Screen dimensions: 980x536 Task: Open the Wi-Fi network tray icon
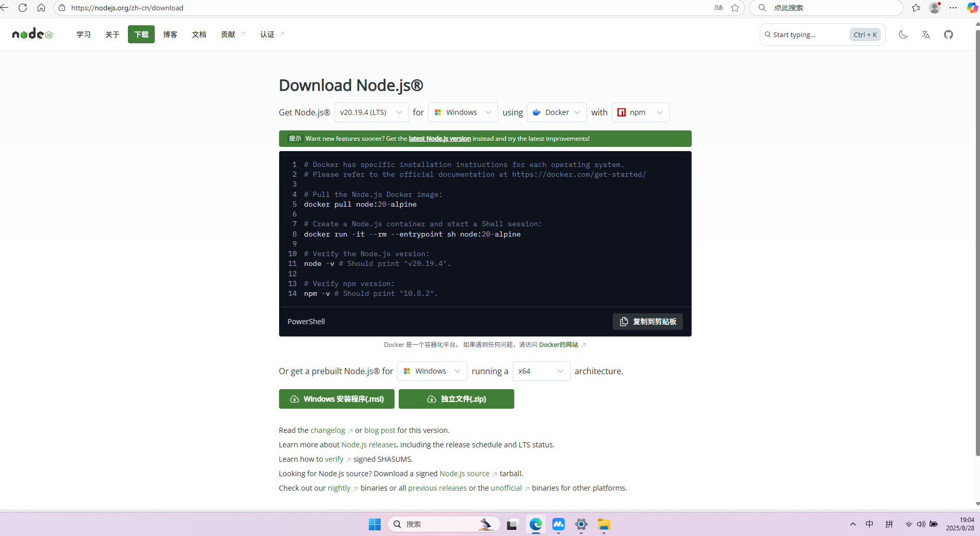tap(908, 524)
